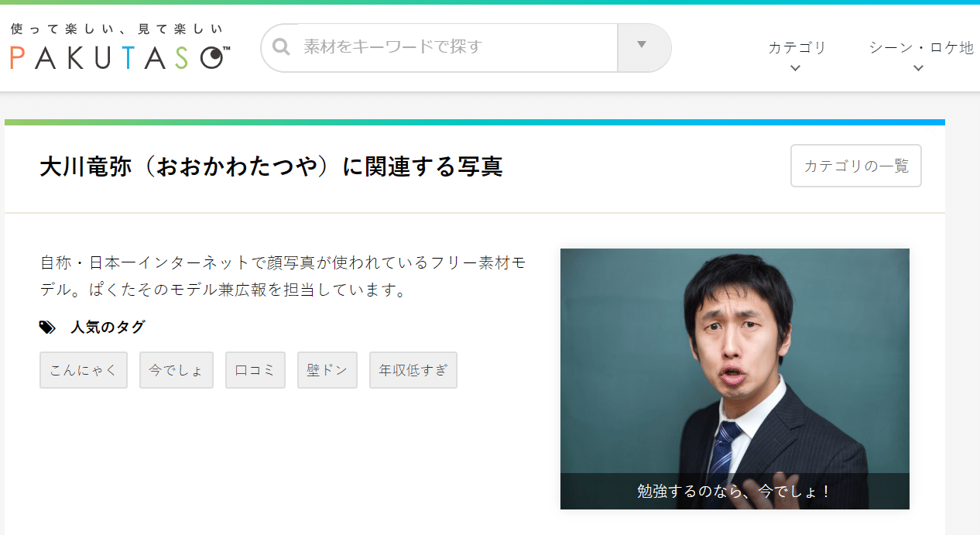Image resolution: width=980 pixels, height=535 pixels.
Task: Click the tag icon beside 人気のタグ
Action: [x=47, y=327]
